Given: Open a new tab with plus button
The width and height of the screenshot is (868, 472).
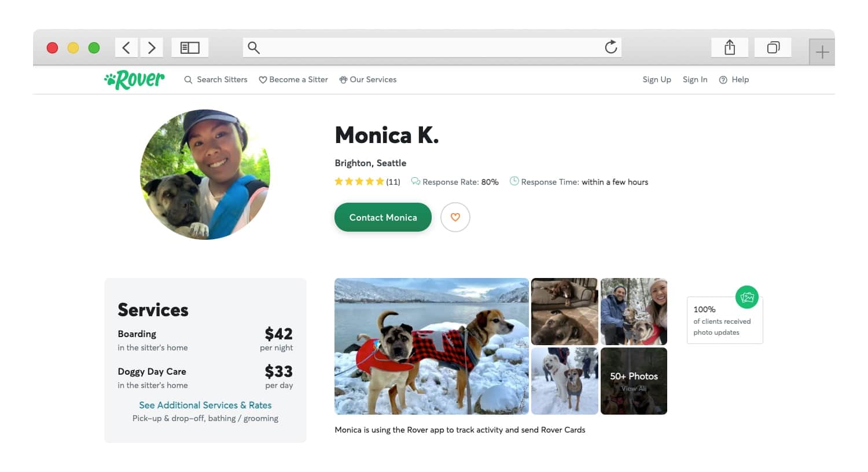Looking at the screenshot, I should click(822, 53).
